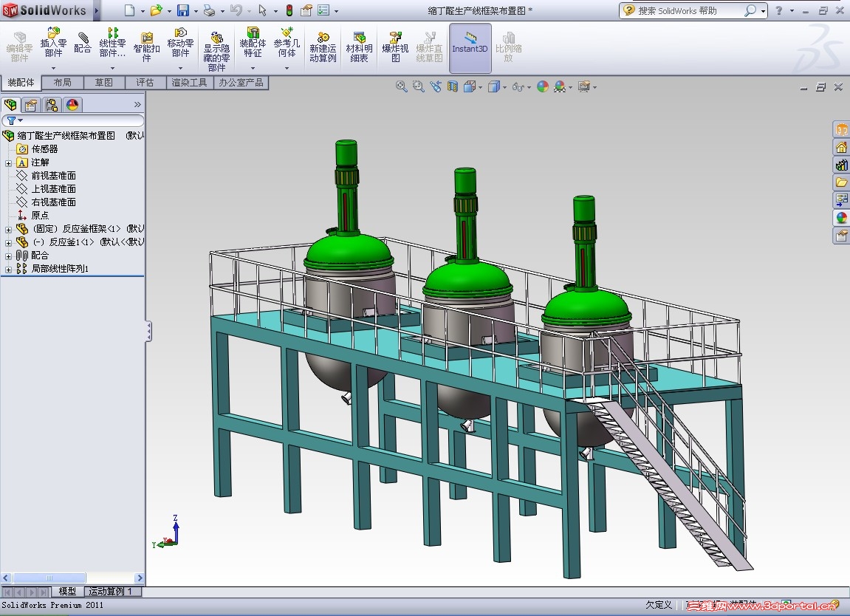Open the Design Library task pane icon
Image resolution: width=850 pixels, height=616 pixels.
point(841,165)
